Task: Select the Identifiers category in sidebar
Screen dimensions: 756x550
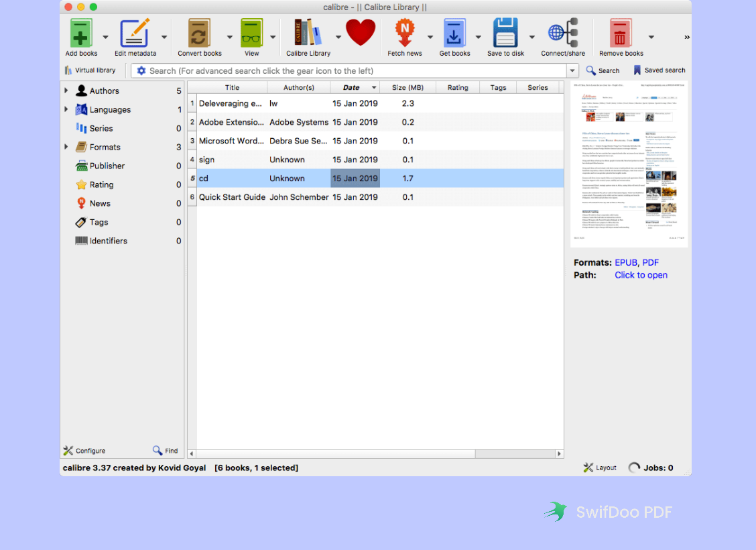Action: 108,241
